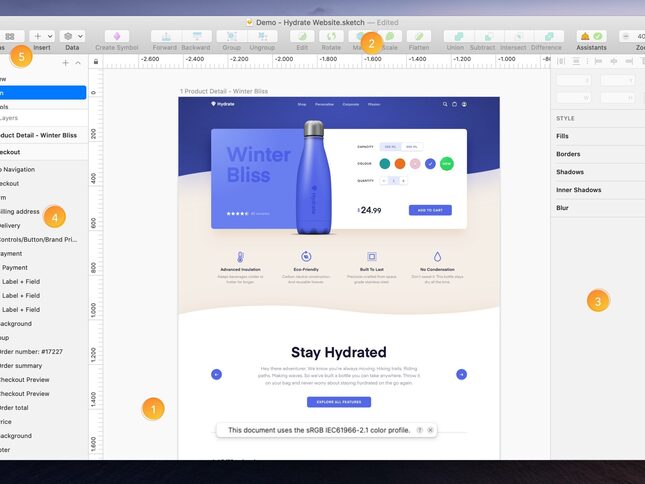Apply the Subtract boolean operation
This screenshot has height=484, width=645.
click(489, 37)
